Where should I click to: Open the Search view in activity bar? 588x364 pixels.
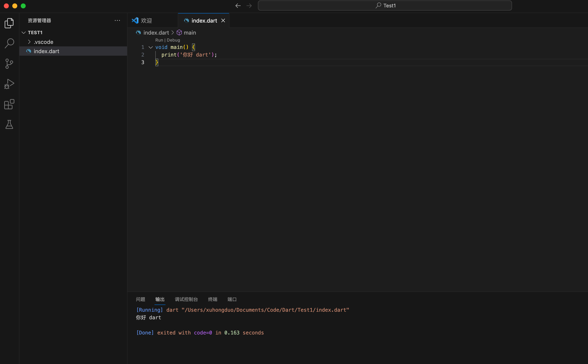pos(9,43)
